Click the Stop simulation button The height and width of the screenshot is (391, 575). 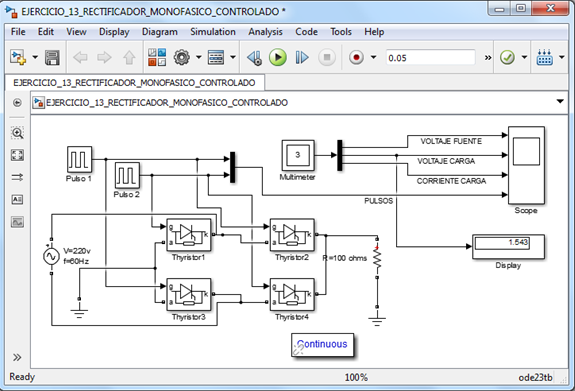[x=327, y=58]
